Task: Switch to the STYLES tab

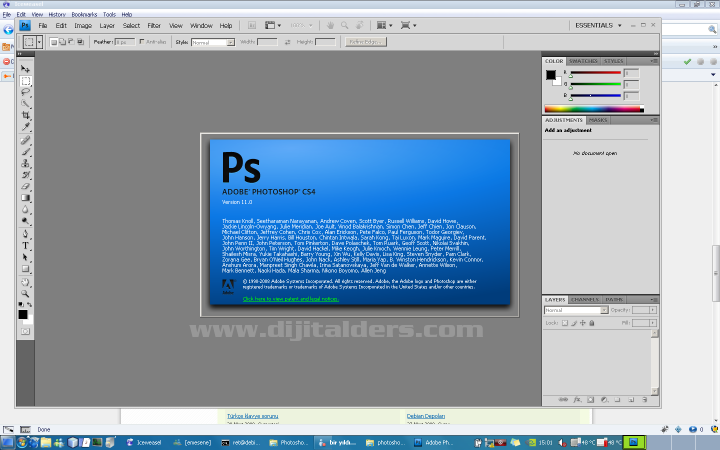Action: pyautogui.click(x=613, y=61)
